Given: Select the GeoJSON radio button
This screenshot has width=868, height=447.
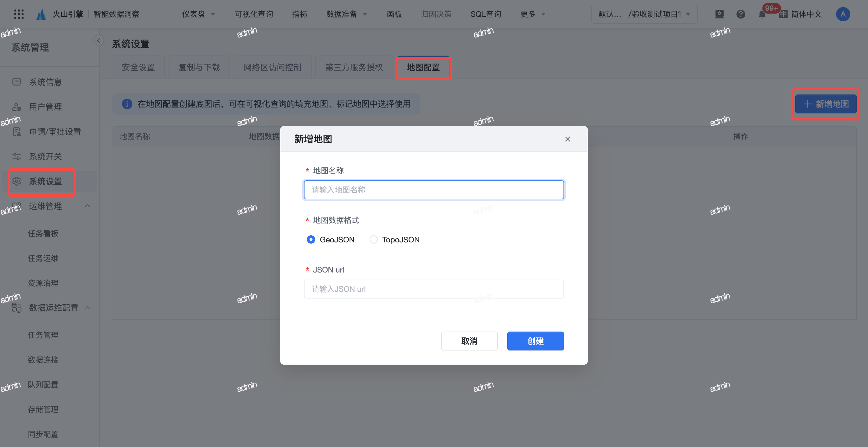Looking at the screenshot, I should coord(311,240).
